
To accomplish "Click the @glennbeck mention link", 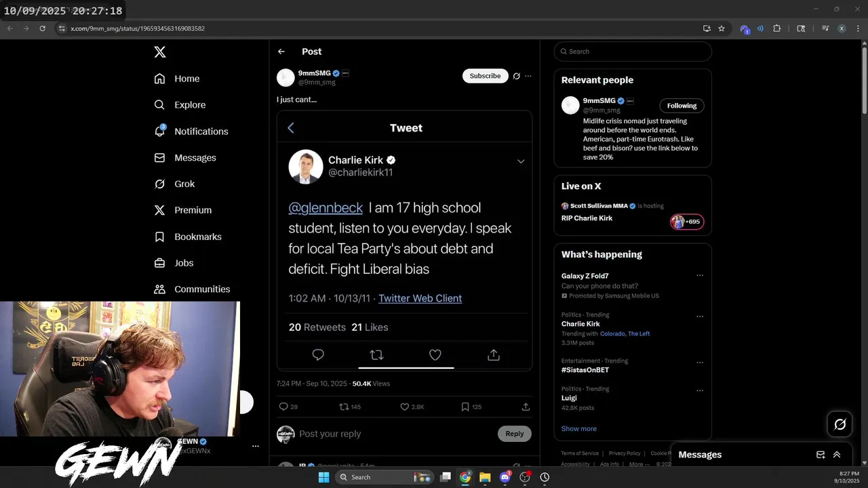I will pos(325,207).
